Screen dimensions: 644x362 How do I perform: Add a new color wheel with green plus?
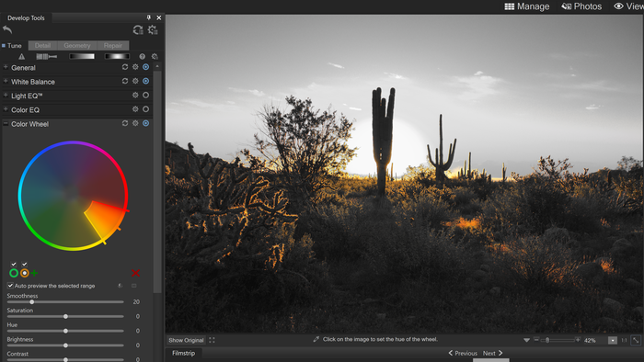[35, 273]
